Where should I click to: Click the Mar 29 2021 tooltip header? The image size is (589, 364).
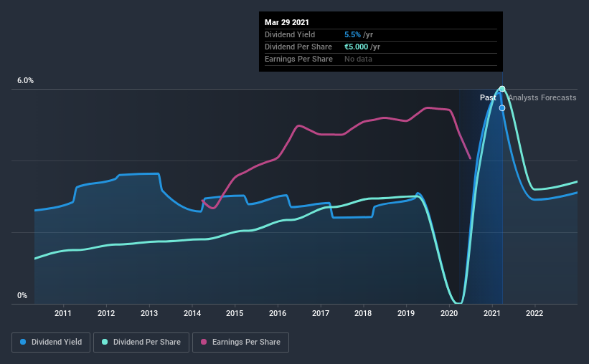[287, 22]
